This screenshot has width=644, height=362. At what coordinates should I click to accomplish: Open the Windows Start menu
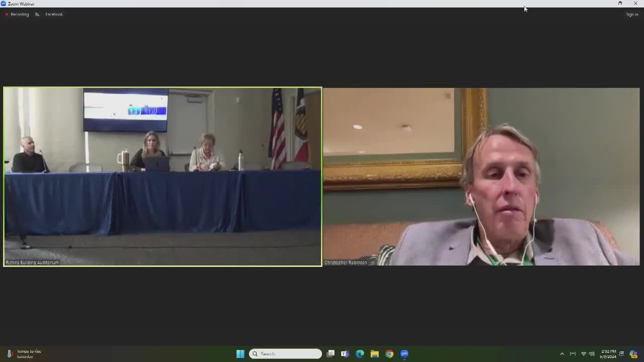tap(240, 354)
